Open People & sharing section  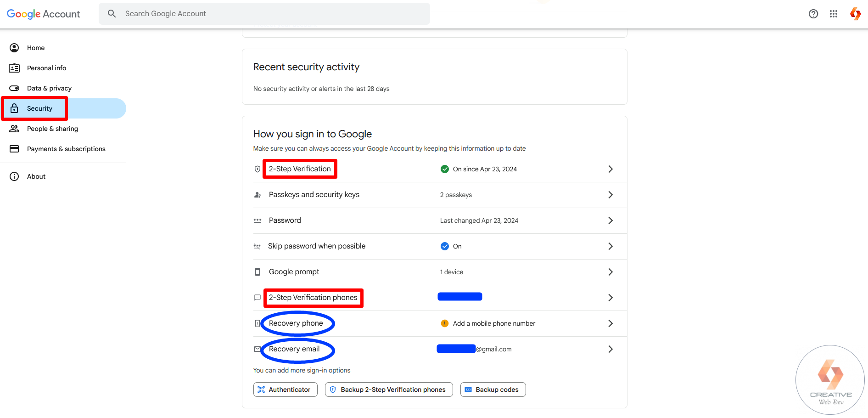pyautogui.click(x=63, y=129)
